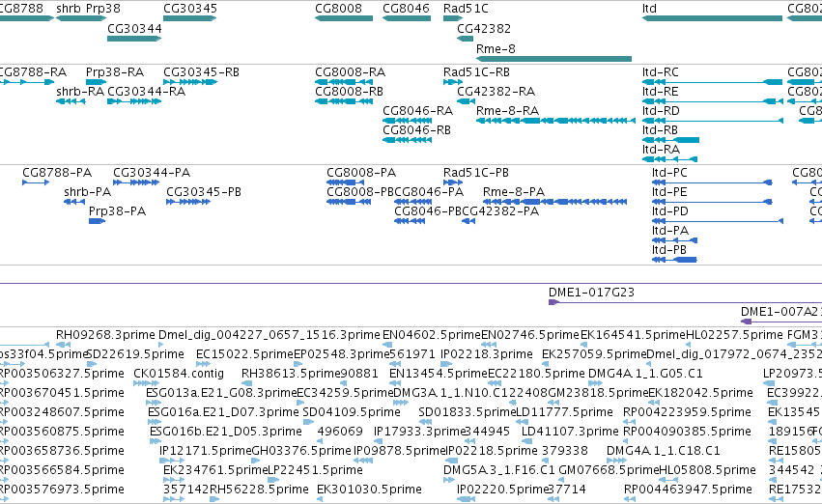
Task: Click the shrb-PA protein feature
Action: point(74,202)
